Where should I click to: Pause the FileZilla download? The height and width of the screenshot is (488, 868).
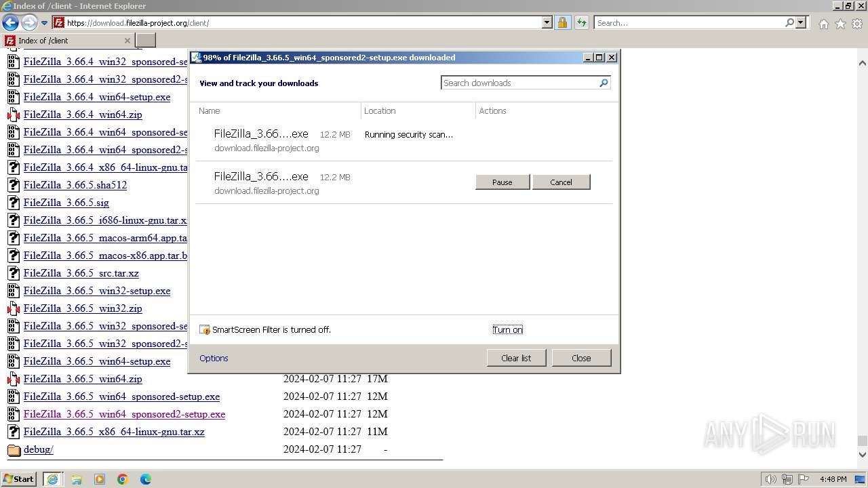[x=502, y=182]
